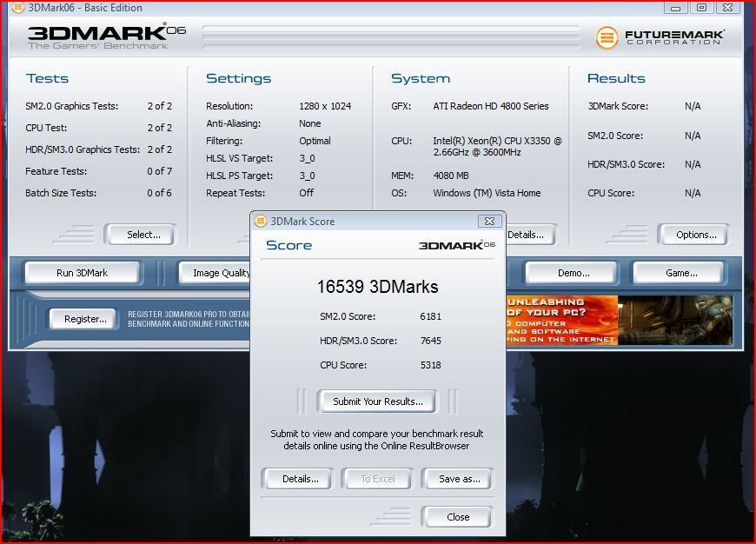Click the HLSL PS Target value 3_0
The image size is (756, 544).
(307, 176)
